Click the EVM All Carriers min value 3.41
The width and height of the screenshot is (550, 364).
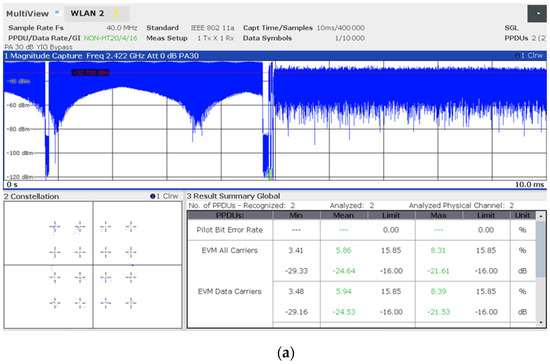(296, 250)
